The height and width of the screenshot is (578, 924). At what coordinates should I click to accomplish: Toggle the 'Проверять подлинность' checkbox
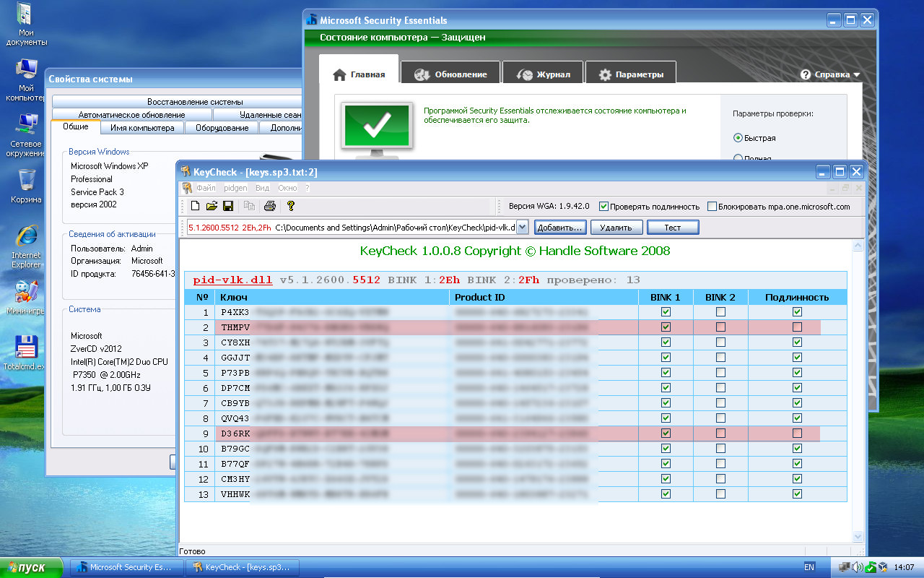coord(604,207)
